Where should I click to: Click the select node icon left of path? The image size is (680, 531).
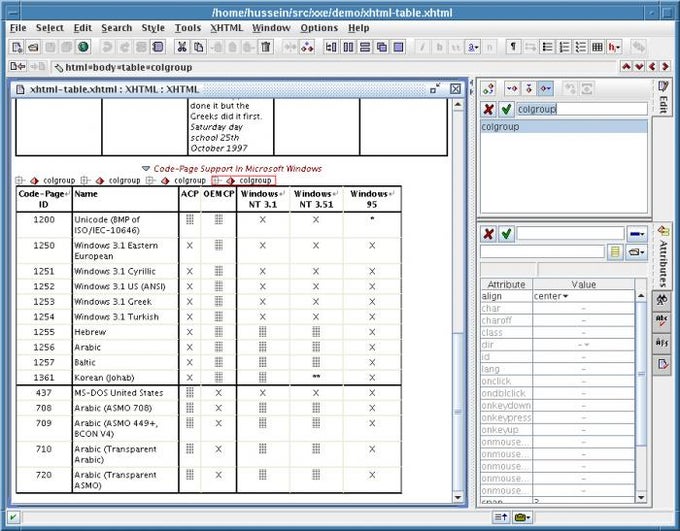point(58,68)
